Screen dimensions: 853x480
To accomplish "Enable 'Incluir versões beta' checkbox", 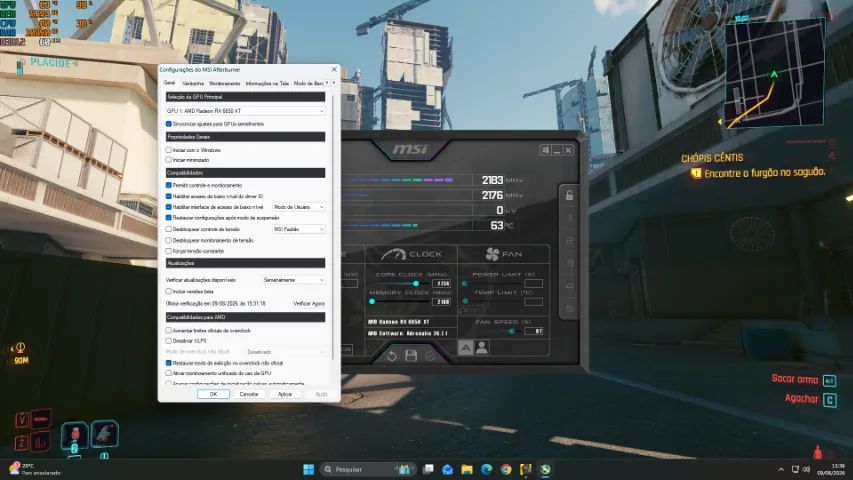I will coord(169,292).
